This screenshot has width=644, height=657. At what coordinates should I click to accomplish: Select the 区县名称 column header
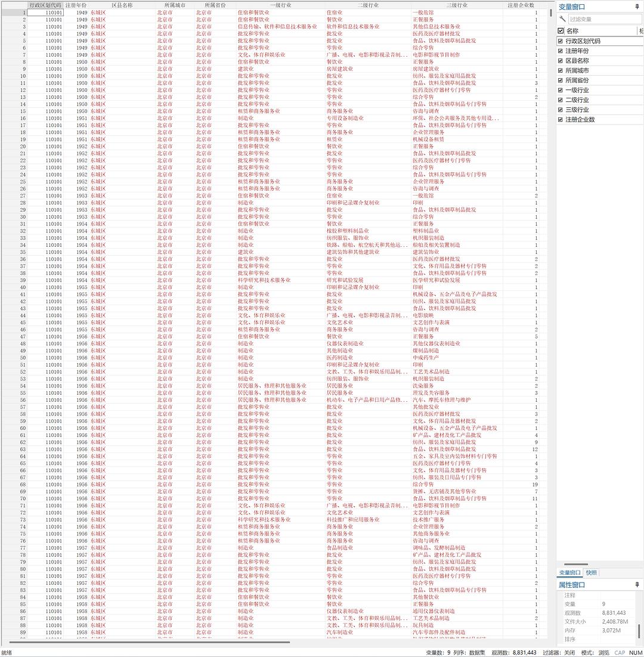pyautogui.click(x=122, y=5)
